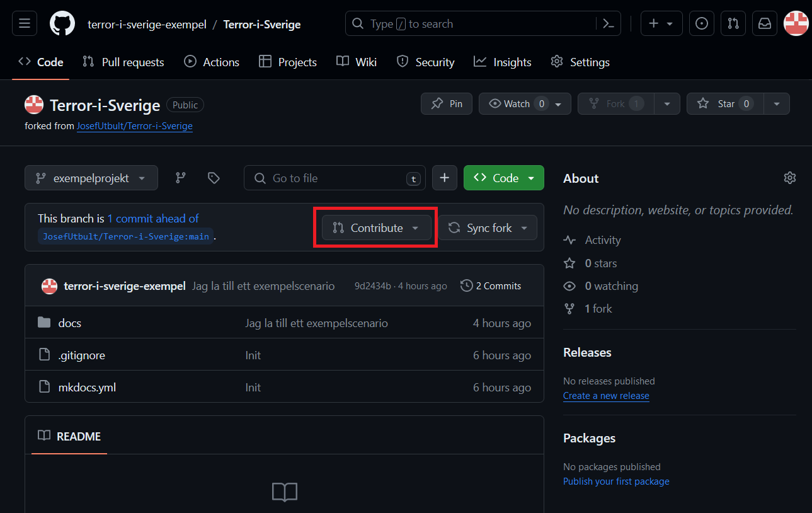Select the README tab
This screenshot has width=812, height=513.
coord(69,436)
